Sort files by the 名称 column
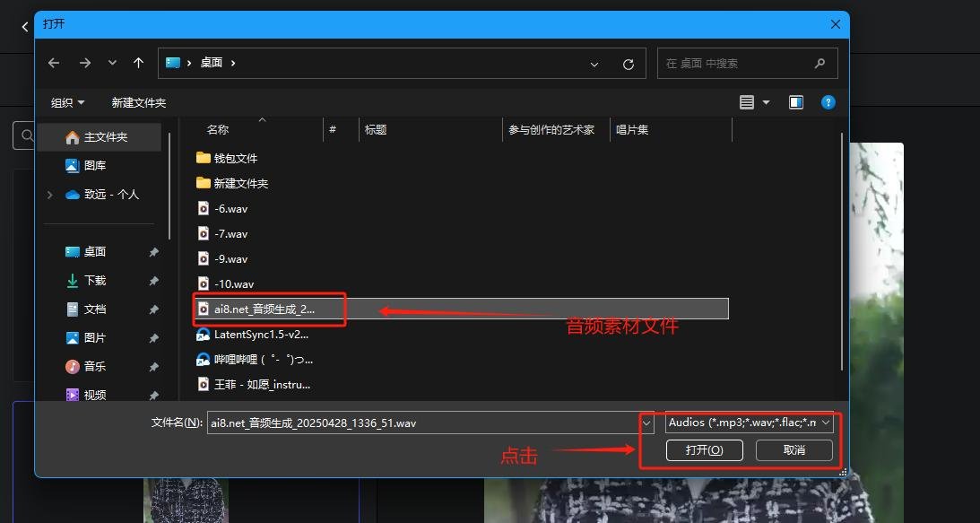980x523 pixels. click(x=217, y=129)
